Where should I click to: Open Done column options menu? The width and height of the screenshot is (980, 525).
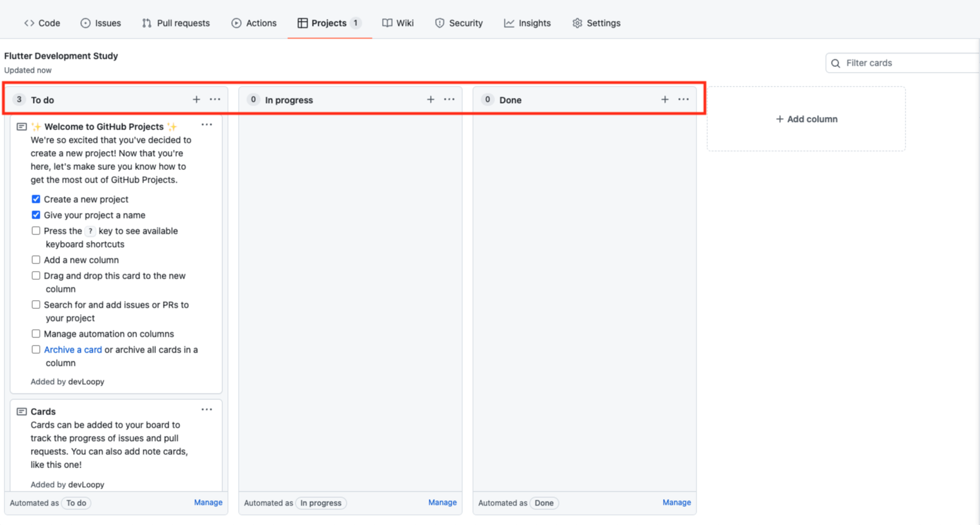point(683,99)
